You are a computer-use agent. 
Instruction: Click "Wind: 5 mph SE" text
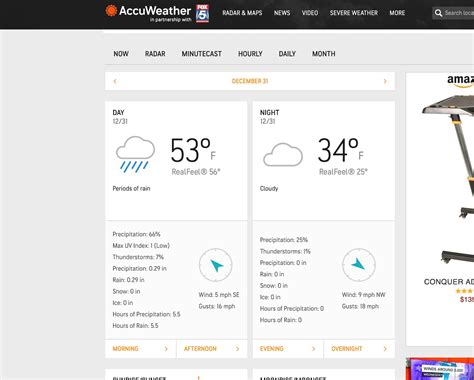pos(219,295)
